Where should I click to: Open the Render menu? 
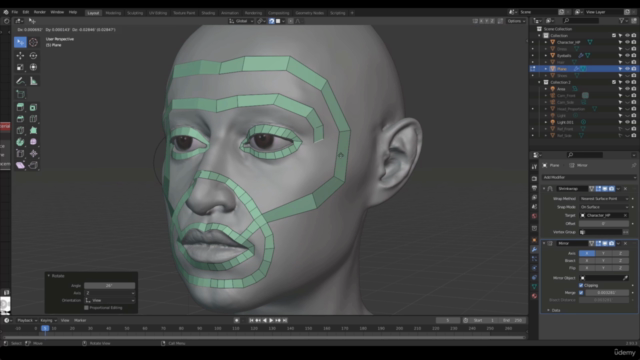tap(40, 12)
